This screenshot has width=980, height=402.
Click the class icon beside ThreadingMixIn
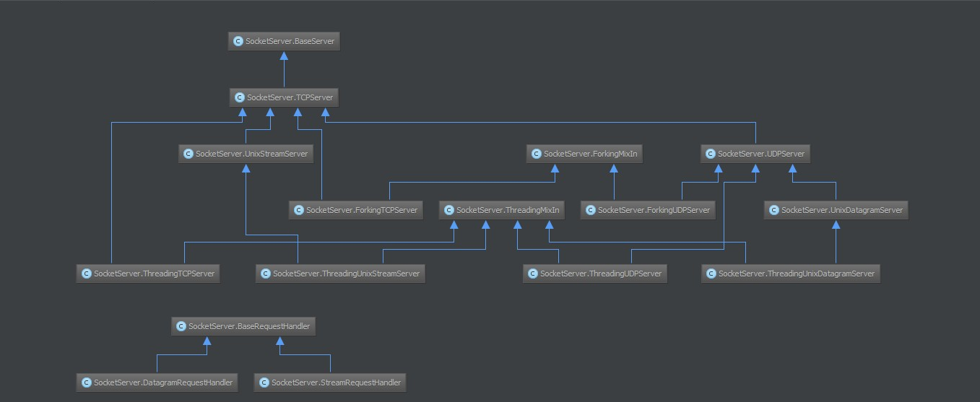coord(448,210)
